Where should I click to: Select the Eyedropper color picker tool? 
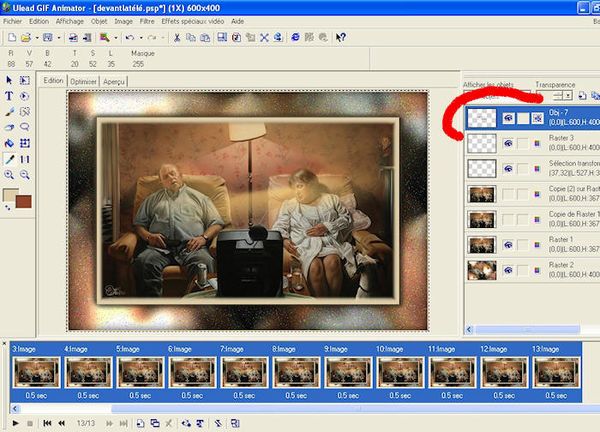(x=9, y=159)
